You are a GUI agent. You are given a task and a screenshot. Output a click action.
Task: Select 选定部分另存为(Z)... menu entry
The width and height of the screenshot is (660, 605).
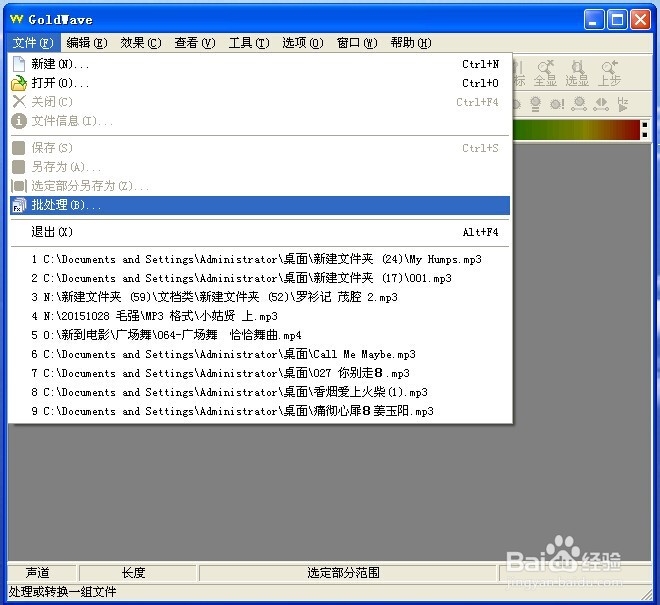260,186
